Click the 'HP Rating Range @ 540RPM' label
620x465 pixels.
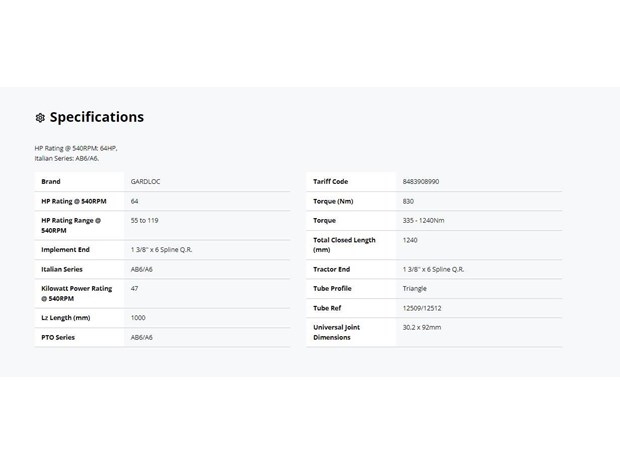71,225
